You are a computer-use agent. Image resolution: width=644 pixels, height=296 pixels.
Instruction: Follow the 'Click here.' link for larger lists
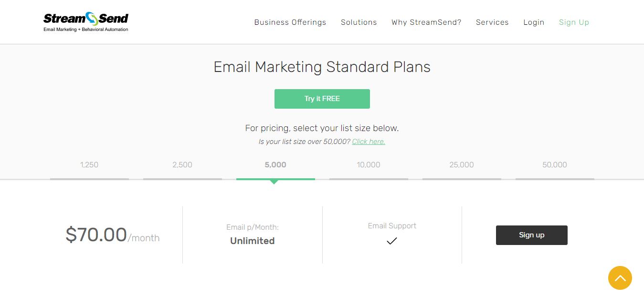pos(369,142)
